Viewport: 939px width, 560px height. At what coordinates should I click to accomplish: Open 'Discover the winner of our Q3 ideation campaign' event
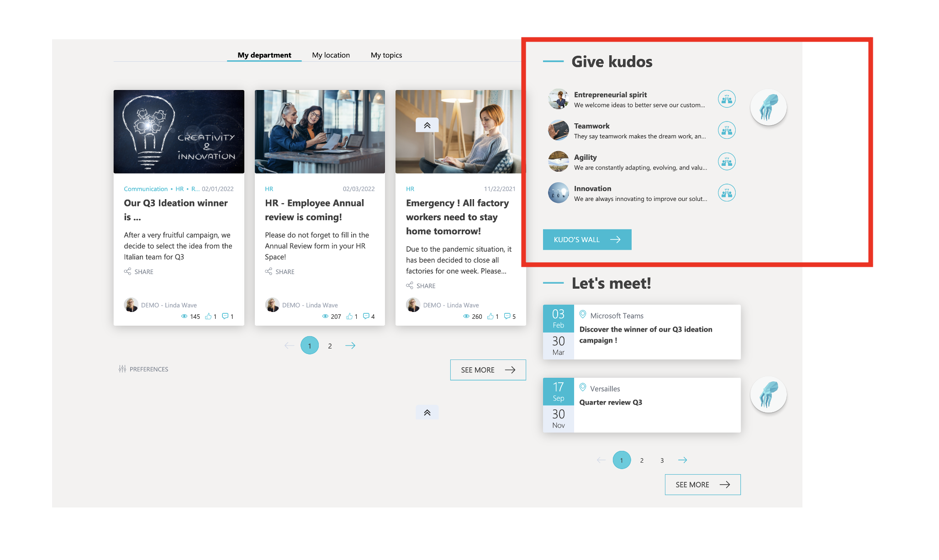click(x=646, y=335)
